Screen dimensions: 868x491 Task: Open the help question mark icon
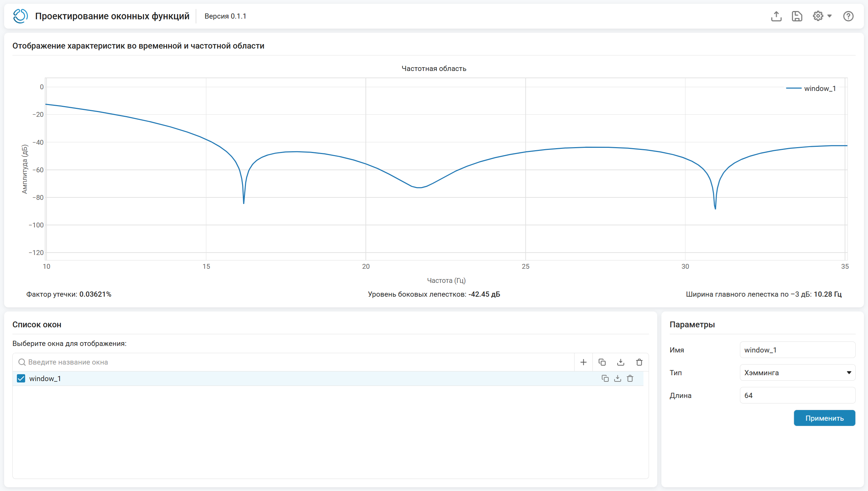848,16
